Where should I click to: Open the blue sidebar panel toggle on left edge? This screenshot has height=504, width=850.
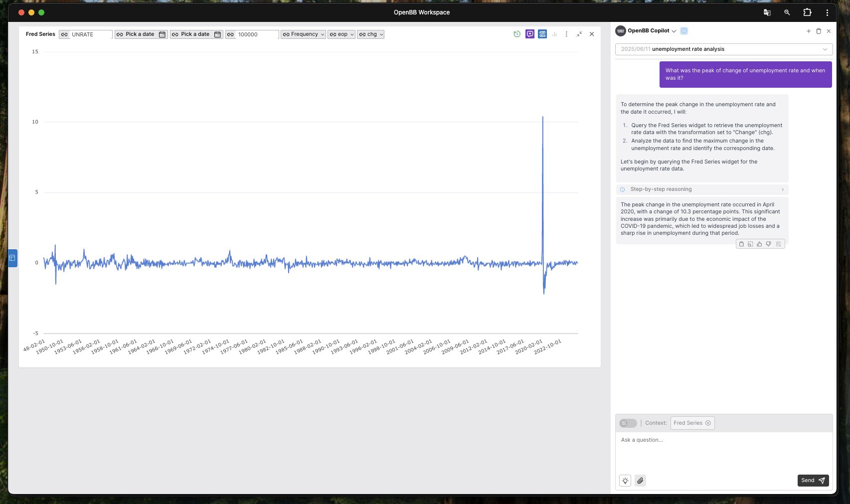[12, 258]
